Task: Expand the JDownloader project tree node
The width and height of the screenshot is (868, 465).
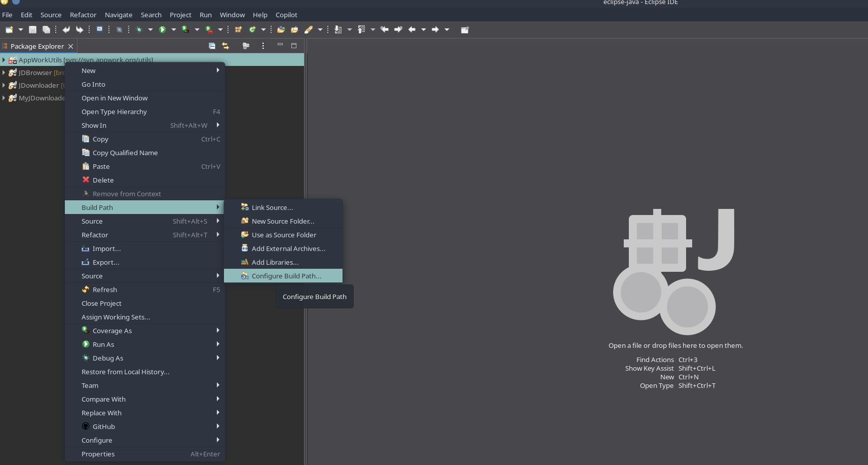Action: pos(4,85)
